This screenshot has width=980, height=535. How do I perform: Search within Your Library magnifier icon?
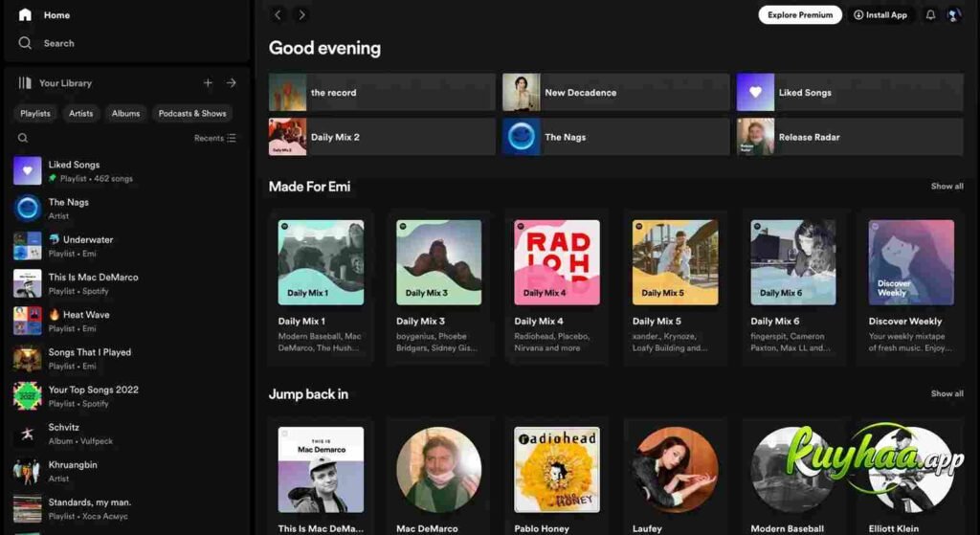[x=23, y=138]
